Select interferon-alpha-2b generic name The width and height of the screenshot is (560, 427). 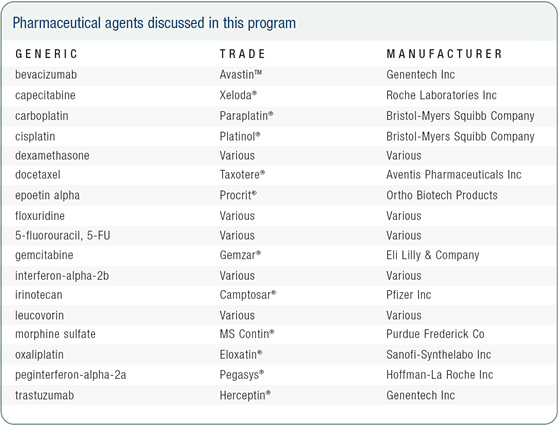point(62,276)
